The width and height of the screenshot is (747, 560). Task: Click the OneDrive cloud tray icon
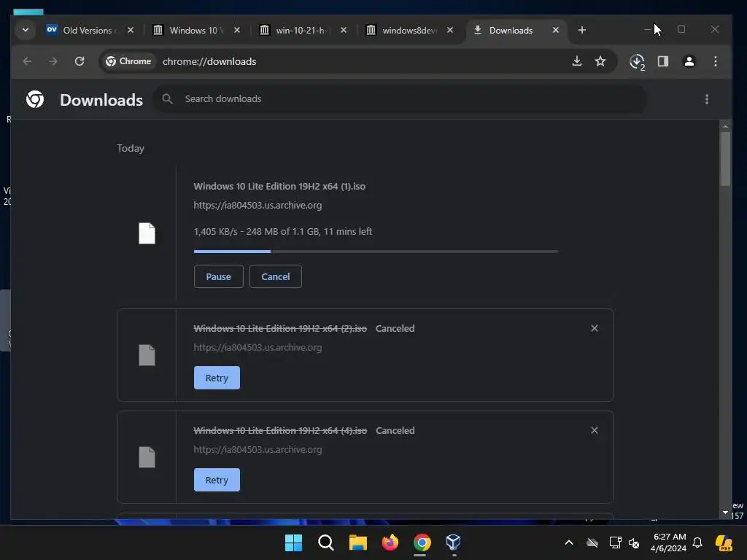tap(592, 542)
